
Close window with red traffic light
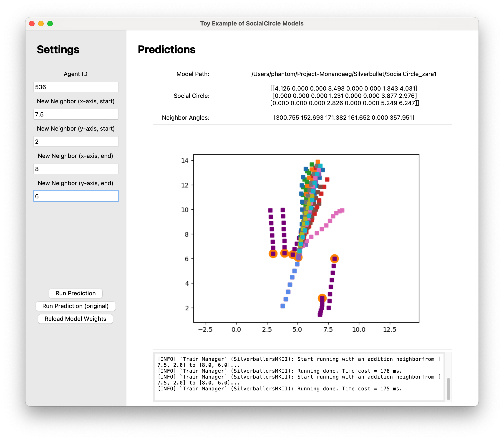[32, 24]
